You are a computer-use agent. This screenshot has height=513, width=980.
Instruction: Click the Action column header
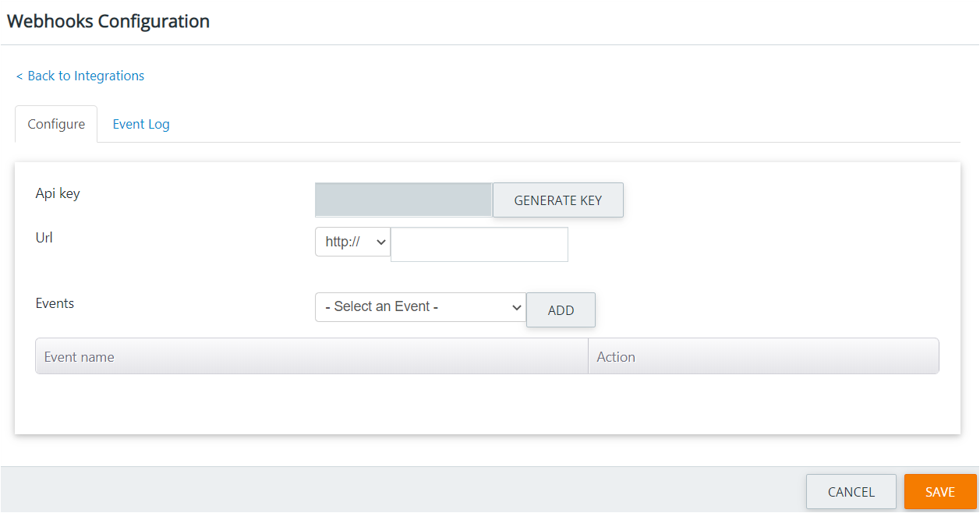click(x=763, y=356)
